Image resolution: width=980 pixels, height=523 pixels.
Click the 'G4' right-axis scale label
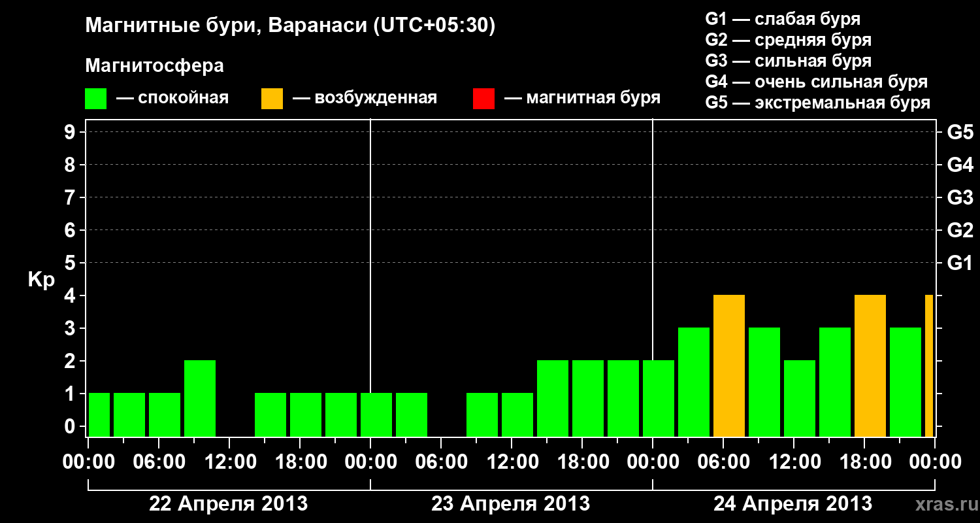(960, 165)
